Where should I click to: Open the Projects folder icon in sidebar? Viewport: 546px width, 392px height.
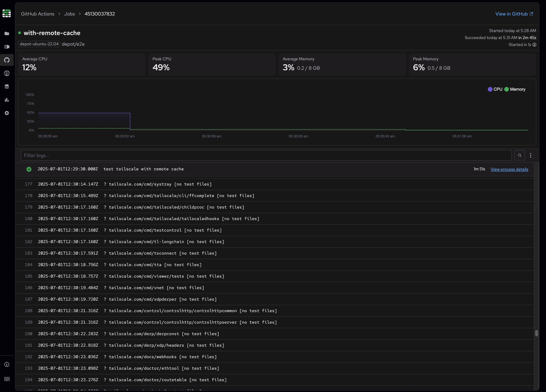(6, 33)
